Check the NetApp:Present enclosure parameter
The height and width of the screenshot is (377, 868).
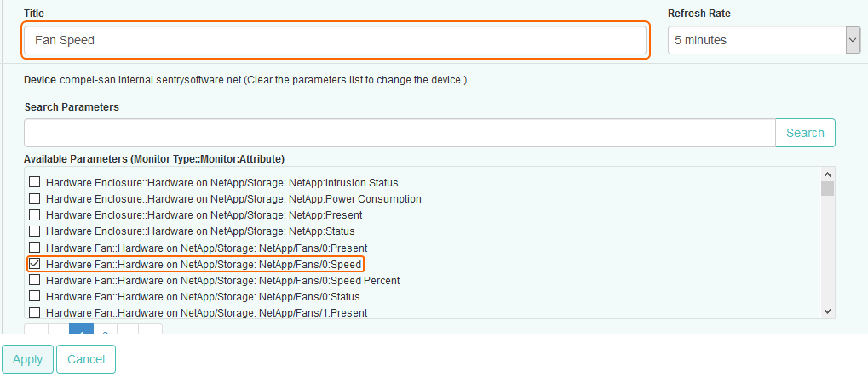35,215
